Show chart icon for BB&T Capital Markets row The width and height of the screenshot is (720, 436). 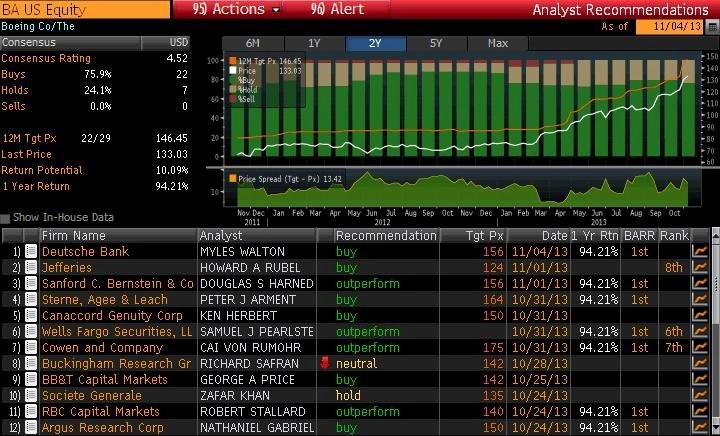pyautogui.click(x=700, y=380)
